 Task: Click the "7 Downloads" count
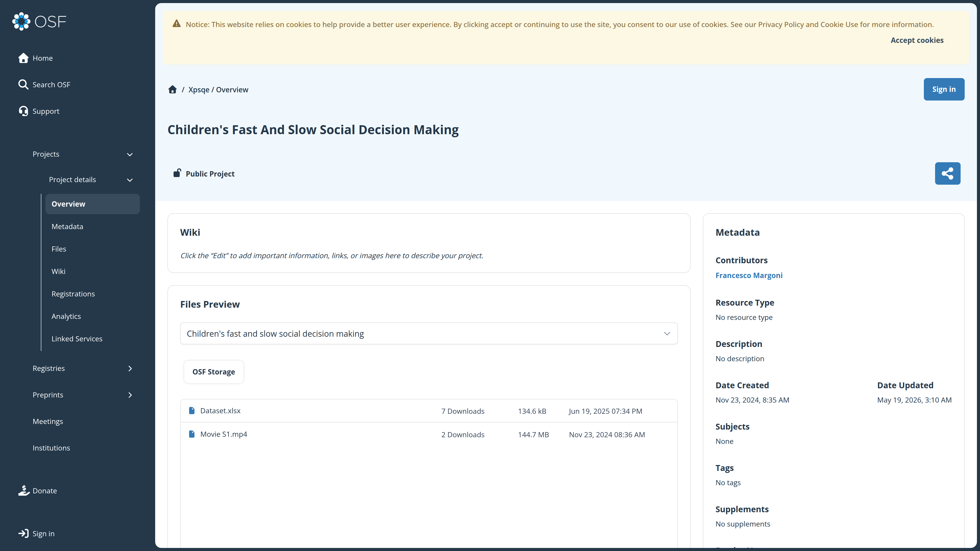[x=463, y=411]
